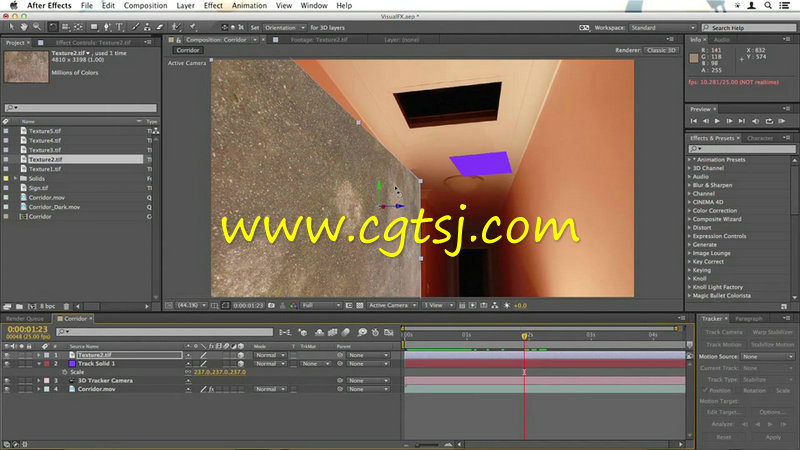Hide the Texture2.tif layer with eye toggle
The image size is (800, 450).
click(x=7, y=355)
